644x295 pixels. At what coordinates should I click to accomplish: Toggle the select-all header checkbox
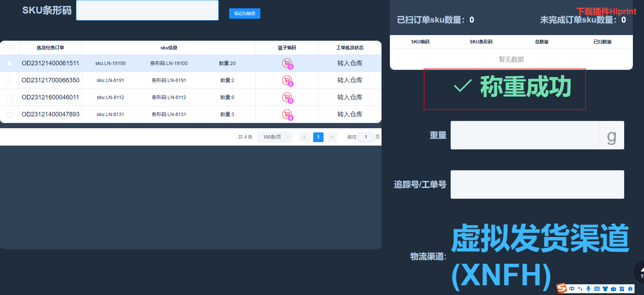pos(9,48)
